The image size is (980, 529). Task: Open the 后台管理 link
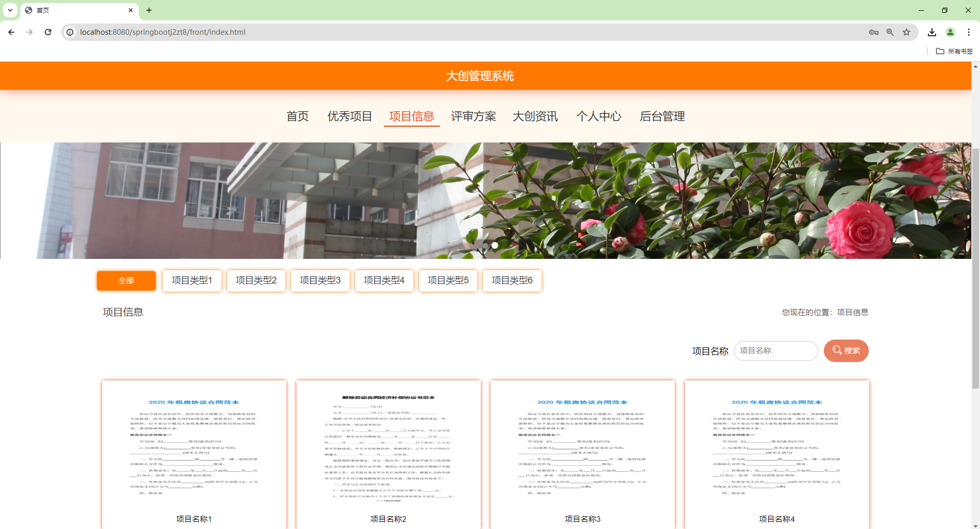[x=663, y=116]
